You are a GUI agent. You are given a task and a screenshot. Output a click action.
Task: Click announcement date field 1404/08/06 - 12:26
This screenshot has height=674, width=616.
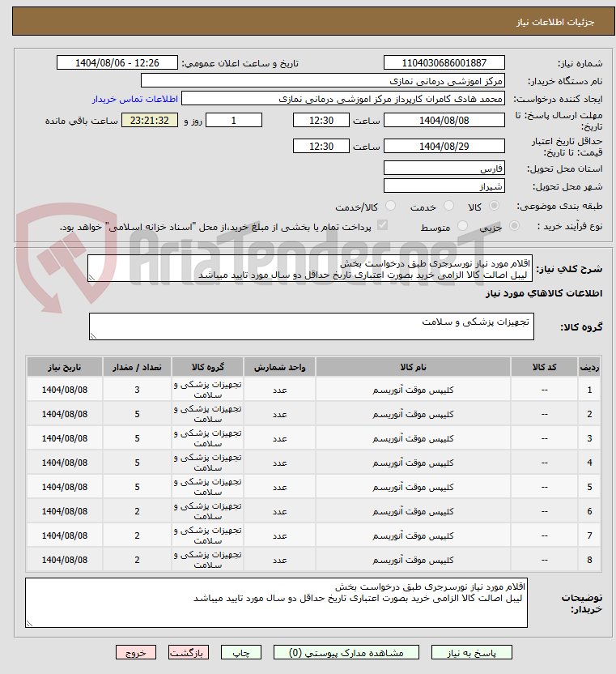[117, 62]
